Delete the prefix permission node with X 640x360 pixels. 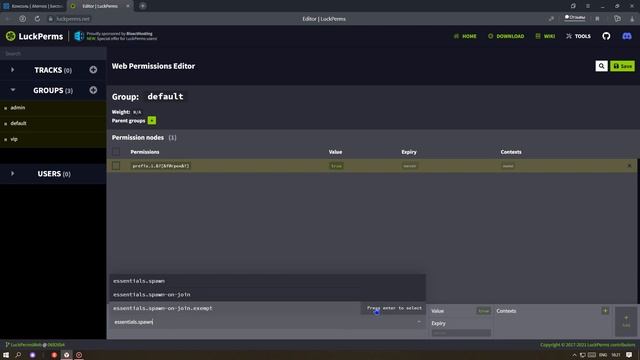(x=629, y=166)
